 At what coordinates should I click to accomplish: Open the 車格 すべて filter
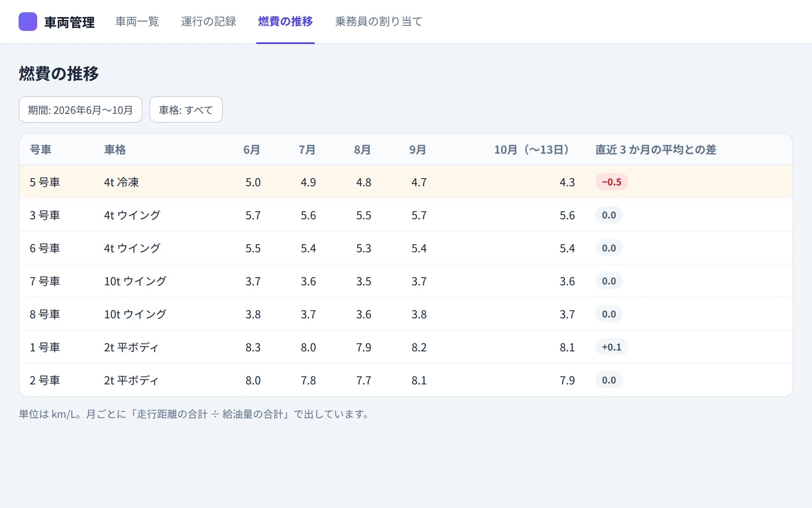tap(186, 110)
